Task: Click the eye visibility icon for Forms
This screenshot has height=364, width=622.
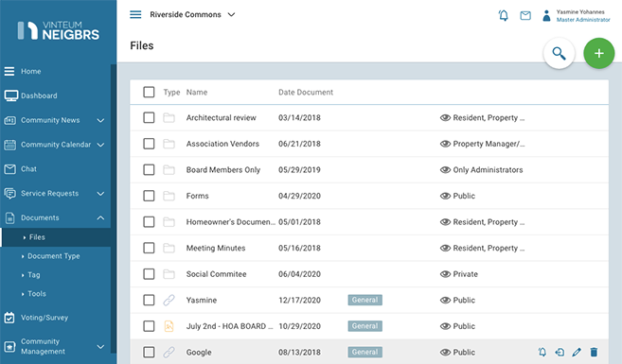Action: tap(445, 196)
